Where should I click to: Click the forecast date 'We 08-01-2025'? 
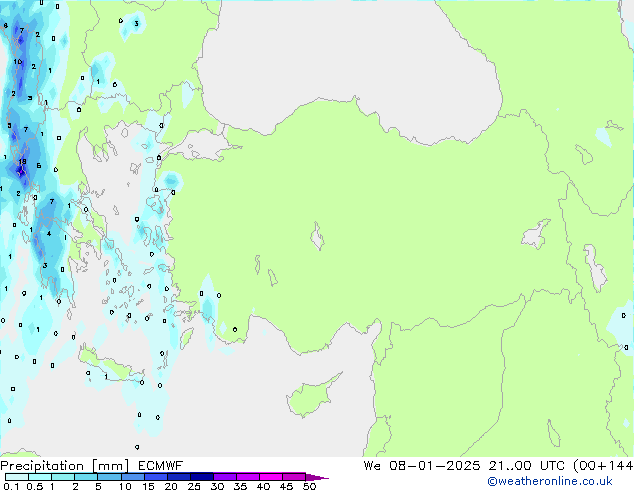click(422, 466)
